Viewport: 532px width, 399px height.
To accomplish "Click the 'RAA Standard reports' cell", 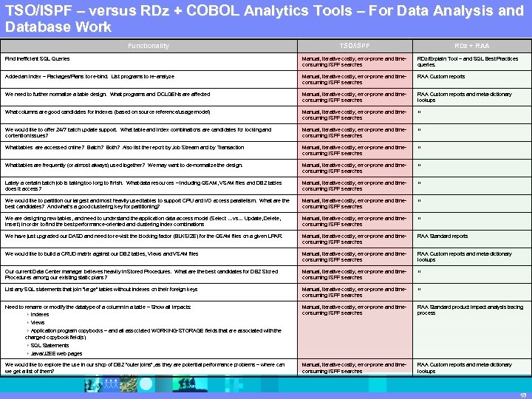I will point(472,239).
